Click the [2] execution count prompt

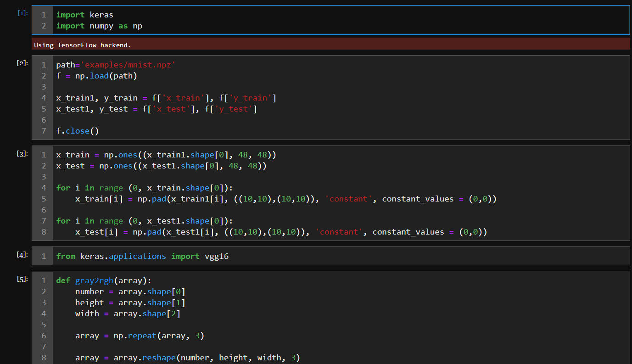[22, 63]
